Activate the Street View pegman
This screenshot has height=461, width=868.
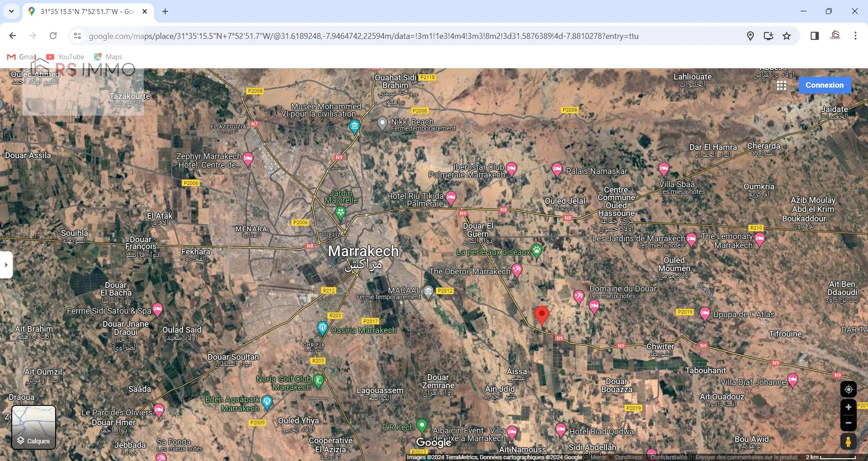848,441
